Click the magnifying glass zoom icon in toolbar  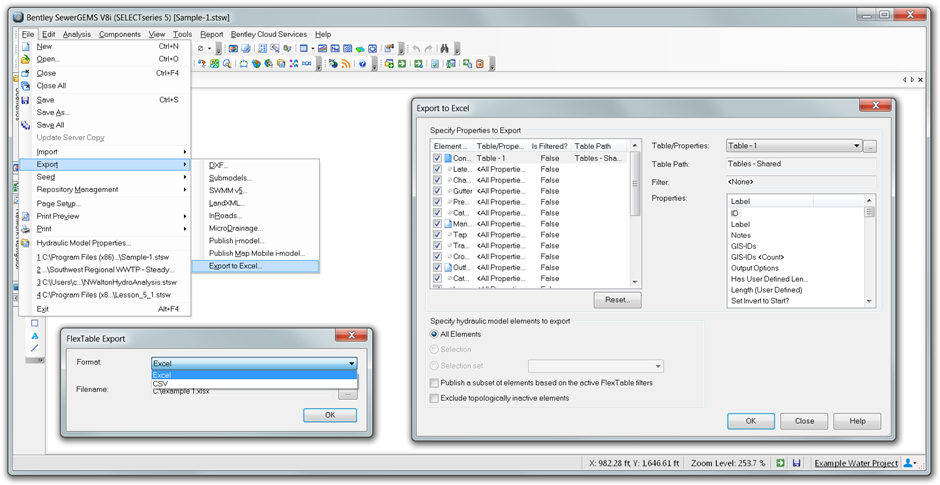tap(227, 64)
